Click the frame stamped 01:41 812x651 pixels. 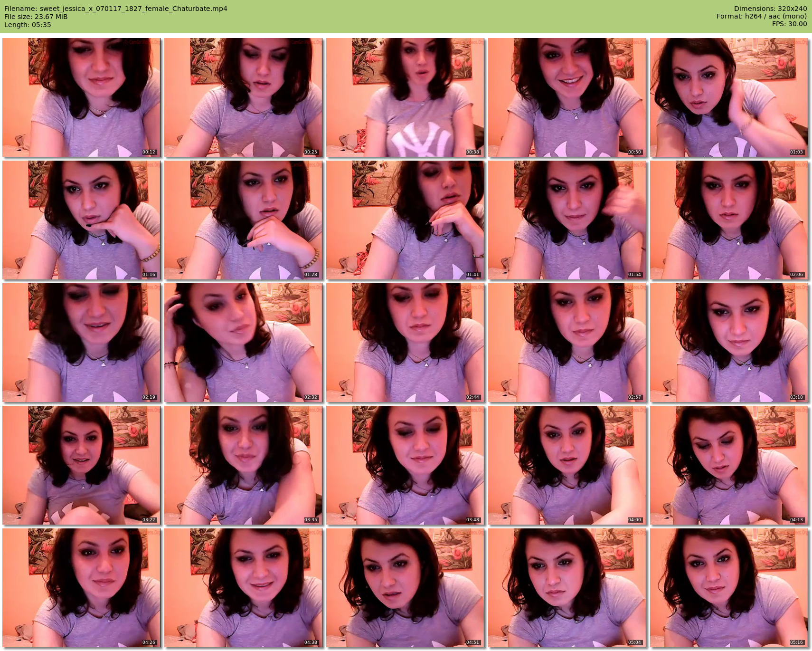(405, 220)
